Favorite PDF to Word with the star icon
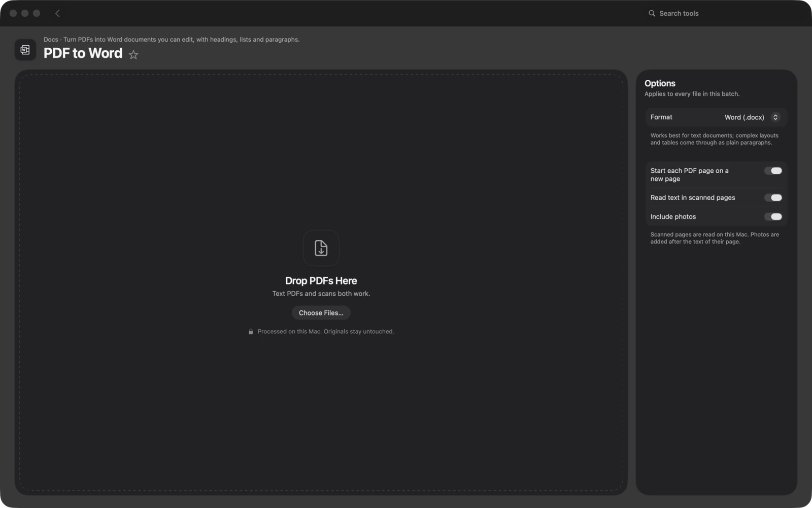Screen dimensions: 812x508 tap(133, 54)
